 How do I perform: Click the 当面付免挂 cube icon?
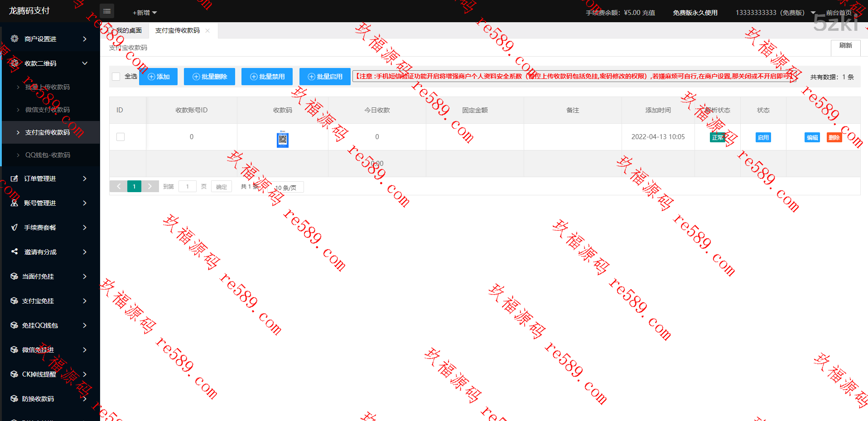tap(14, 276)
